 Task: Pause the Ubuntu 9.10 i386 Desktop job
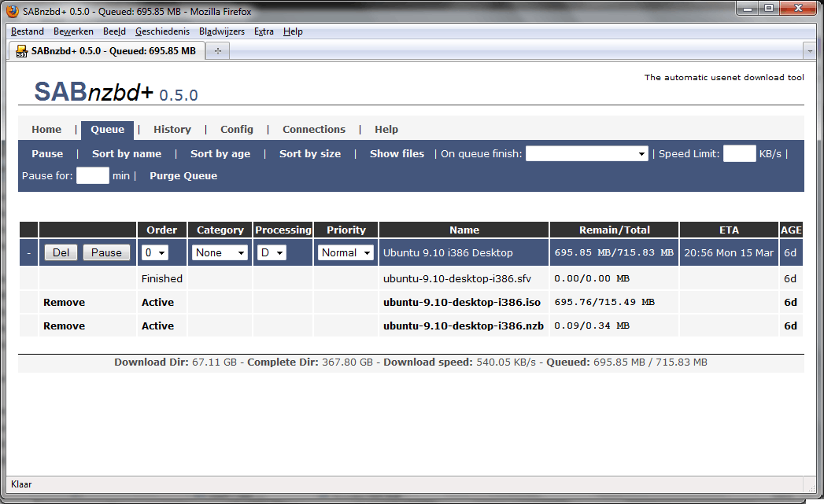(106, 252)
